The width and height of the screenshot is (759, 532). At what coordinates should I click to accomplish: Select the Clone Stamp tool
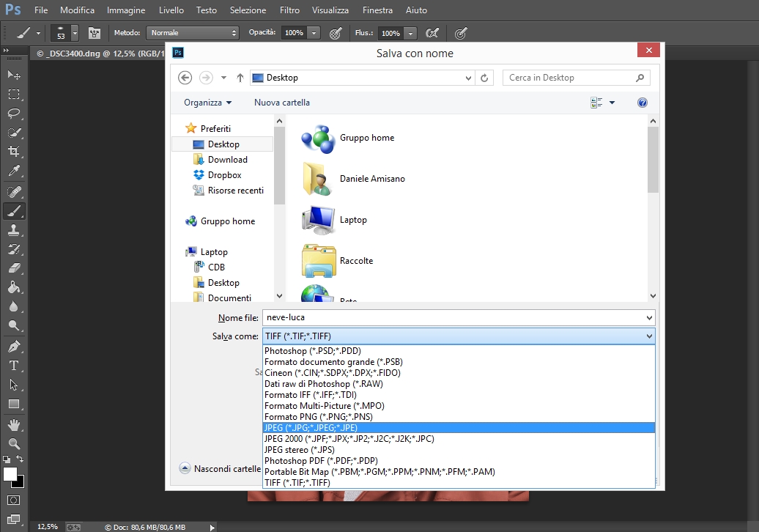(13, 230)
